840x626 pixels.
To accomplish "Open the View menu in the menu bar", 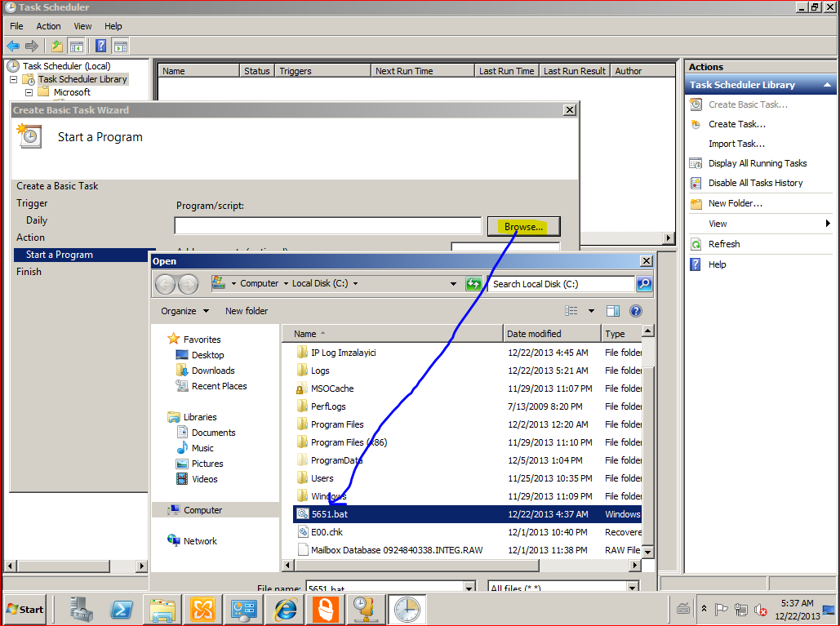I will [82, 26].
